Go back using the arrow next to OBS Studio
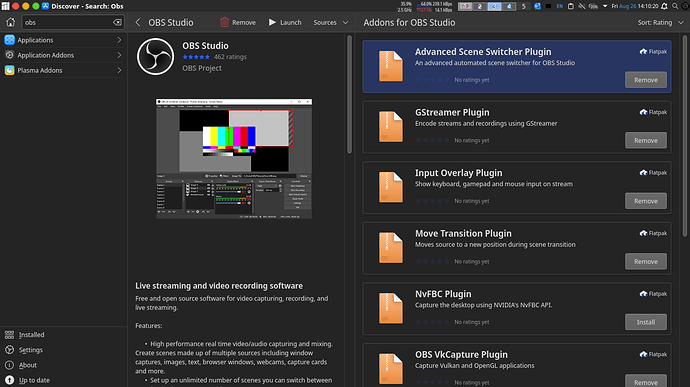Screen dimensions: 690x387 click(x=138, y=22)
